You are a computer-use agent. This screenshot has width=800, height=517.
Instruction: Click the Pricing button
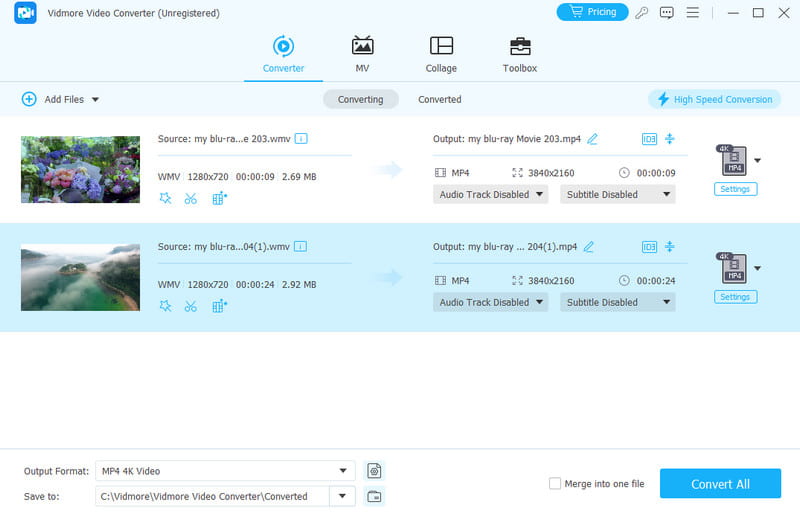pyautogui.click(x=592, y=12)
